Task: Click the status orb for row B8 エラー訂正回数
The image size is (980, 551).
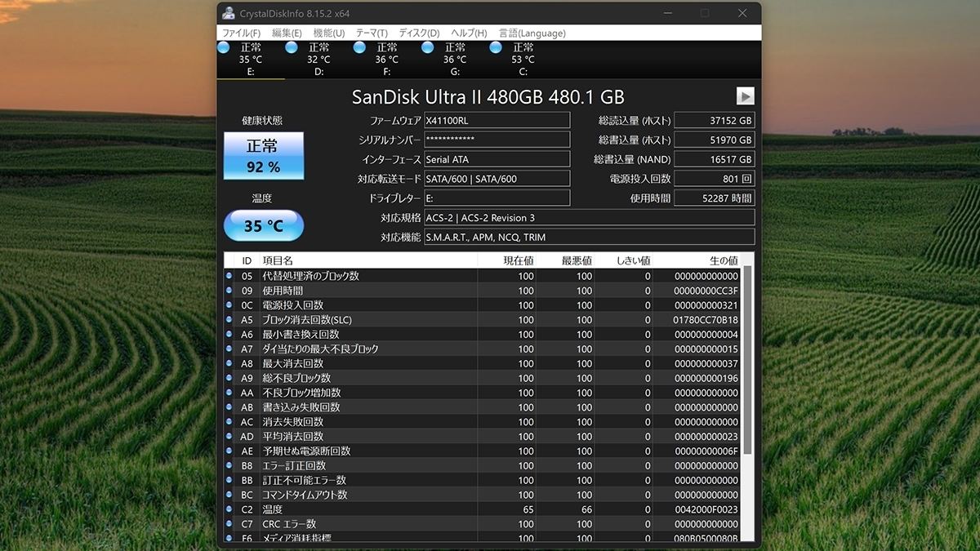Action: coord(229,465)
